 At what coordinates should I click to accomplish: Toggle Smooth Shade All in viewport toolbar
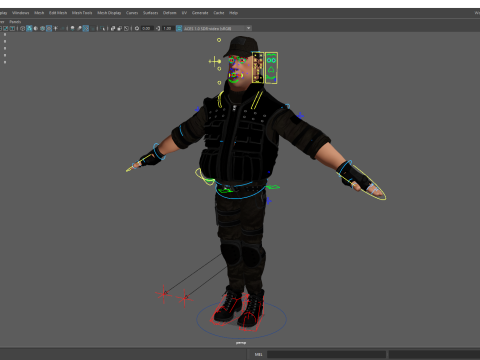tap(29, 28)
